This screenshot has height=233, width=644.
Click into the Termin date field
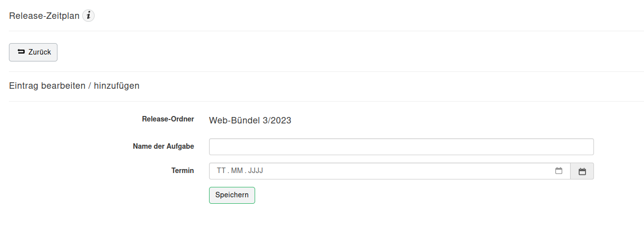(390, 171)
